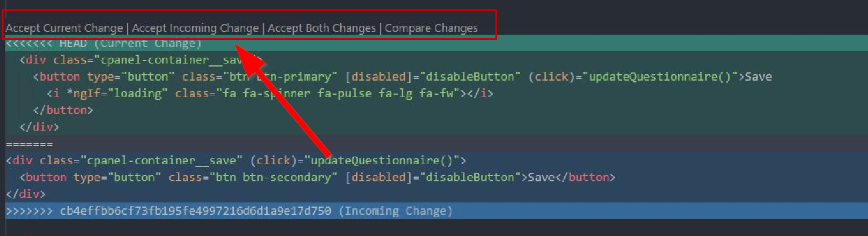Click the HEAD (Current Change) marker line
868x236 pixels.
coord(130,44)
